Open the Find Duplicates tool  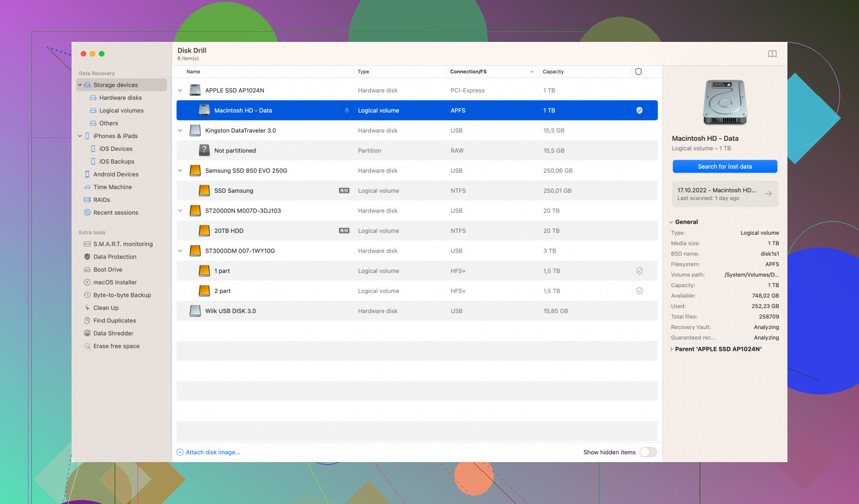coord(114,321)
